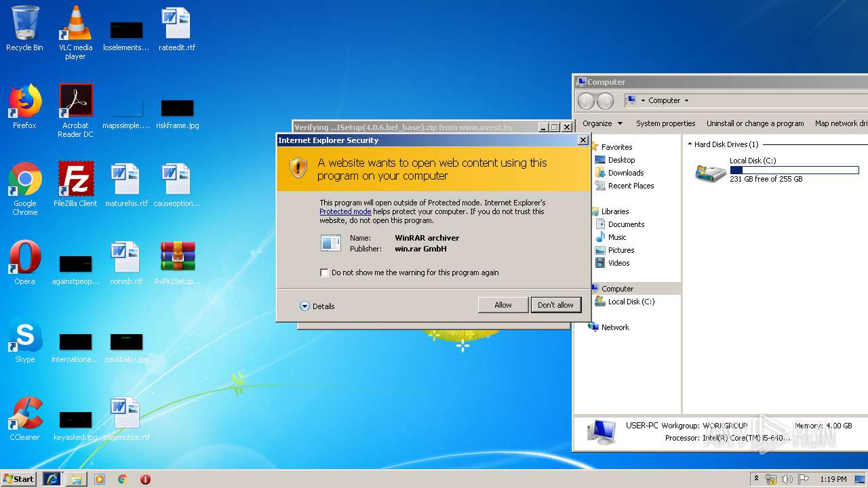This screenshot has height=488, width=868.
Task: Open the Chrome icon in taskbar
Action: (x=123, y=479)
